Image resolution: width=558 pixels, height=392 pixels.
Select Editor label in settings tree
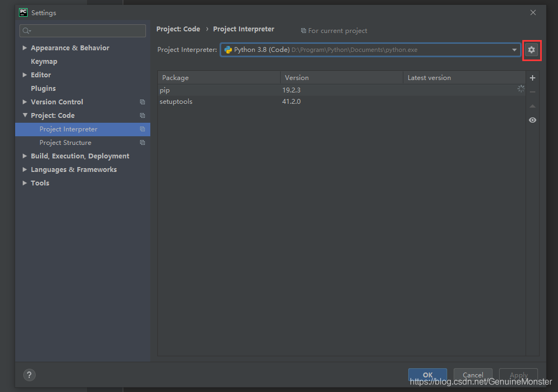point(41,75)
